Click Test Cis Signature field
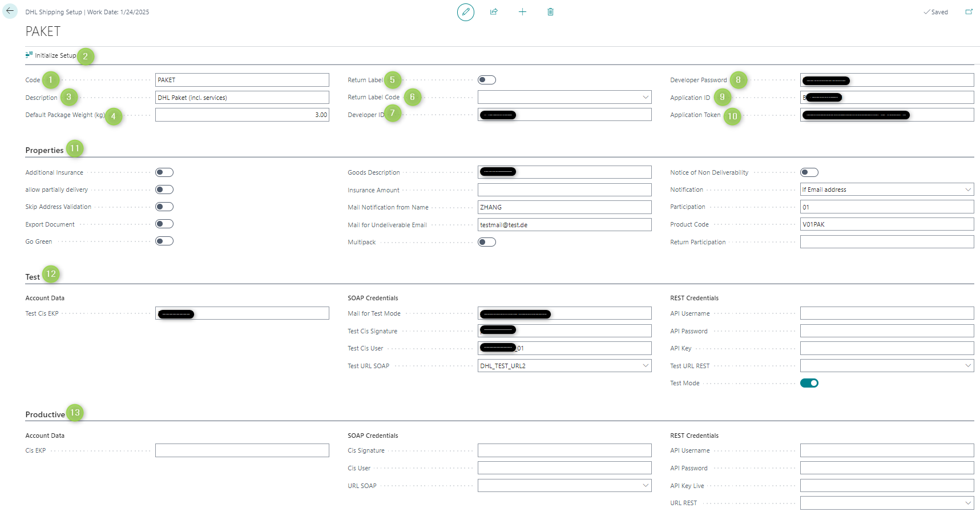This screenshot has width=980, height=516. [564, 331]
